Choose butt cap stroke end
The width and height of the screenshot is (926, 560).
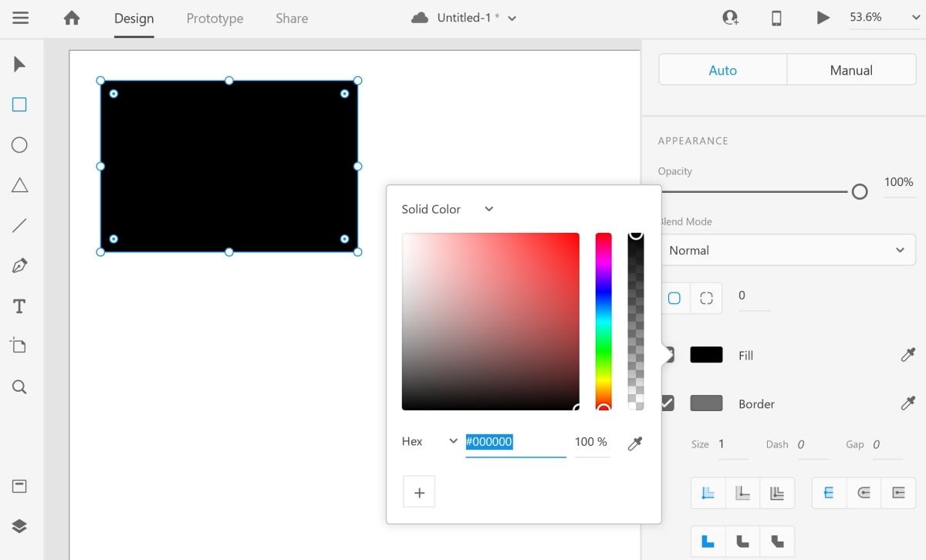[x=830, y=493]
